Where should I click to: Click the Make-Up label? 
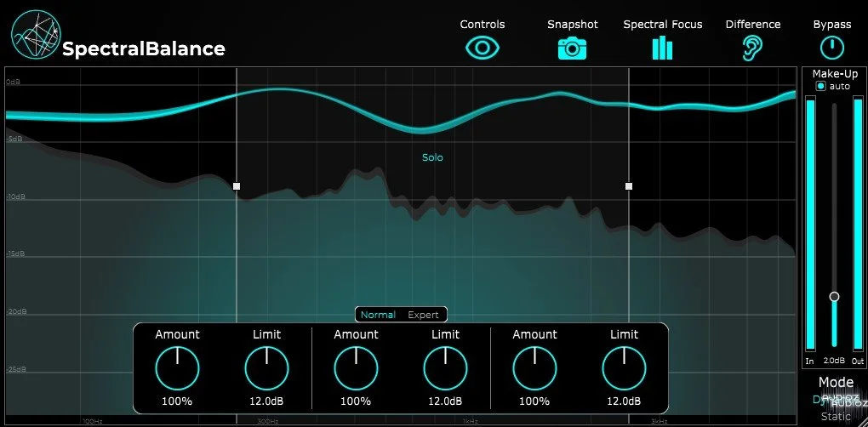[835, 74]
